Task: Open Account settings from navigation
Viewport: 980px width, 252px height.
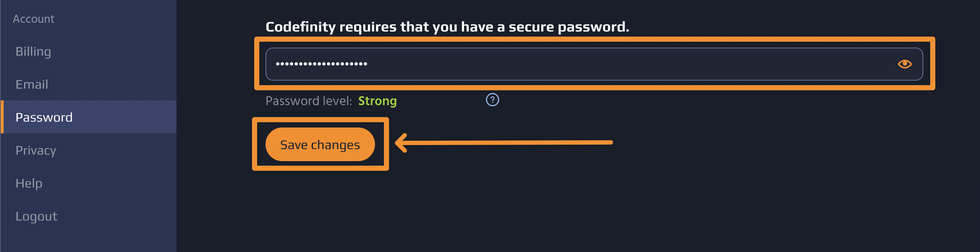Action: coord(34,18)
